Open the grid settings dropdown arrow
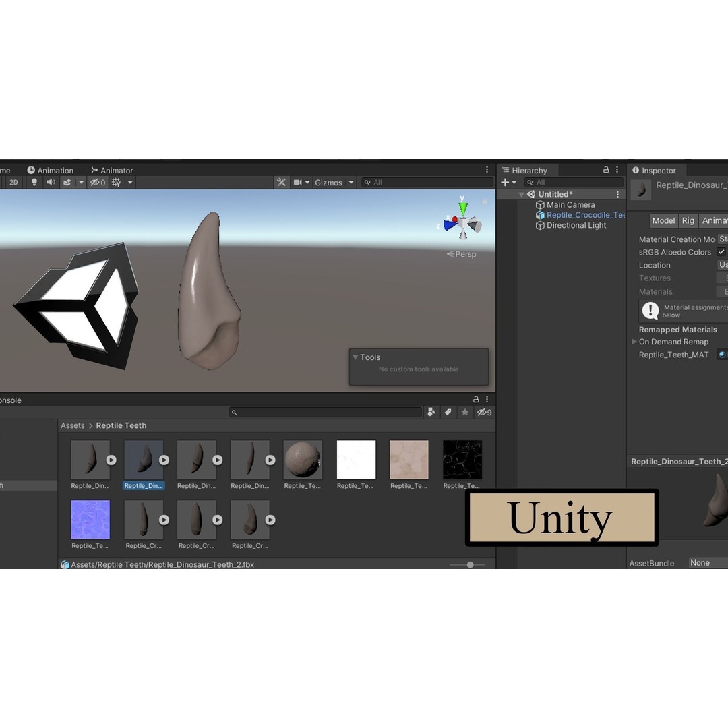 [131, 183]
